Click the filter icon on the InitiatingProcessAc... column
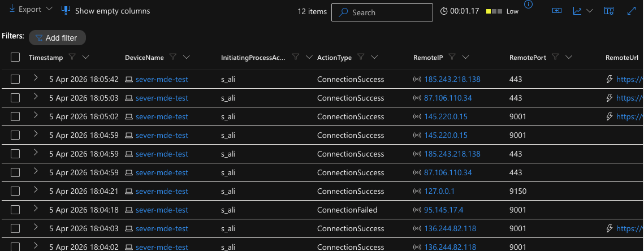Screen dimensions: 644x251 click(295, 57)
